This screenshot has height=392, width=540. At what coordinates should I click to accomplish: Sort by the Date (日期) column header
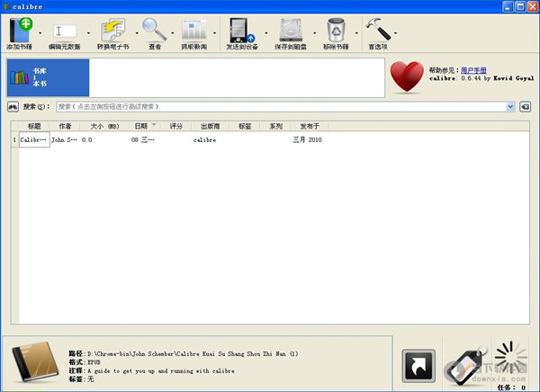141,126
